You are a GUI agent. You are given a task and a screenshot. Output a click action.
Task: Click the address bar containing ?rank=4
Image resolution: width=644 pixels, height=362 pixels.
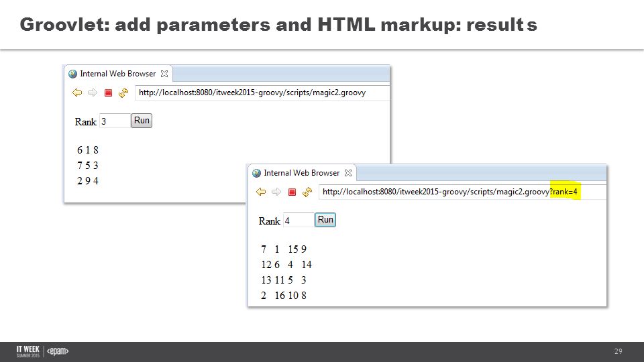click(462, 192)
